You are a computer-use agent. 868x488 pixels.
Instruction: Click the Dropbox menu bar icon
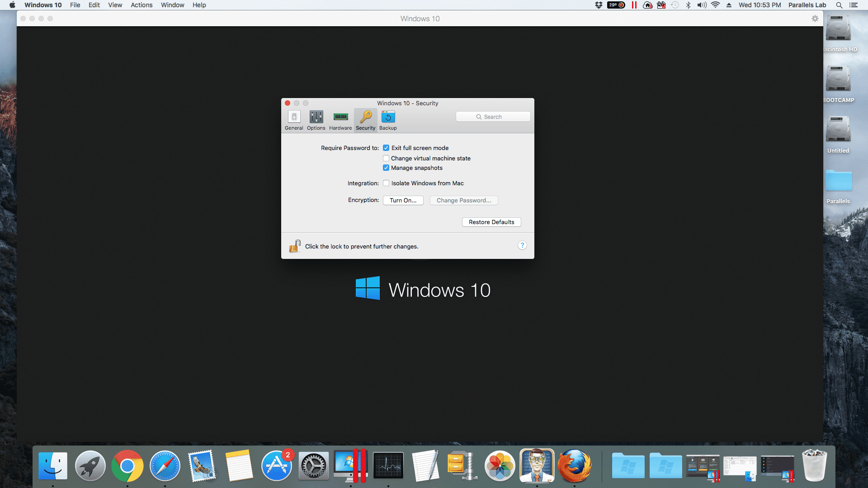pos(599,5)
